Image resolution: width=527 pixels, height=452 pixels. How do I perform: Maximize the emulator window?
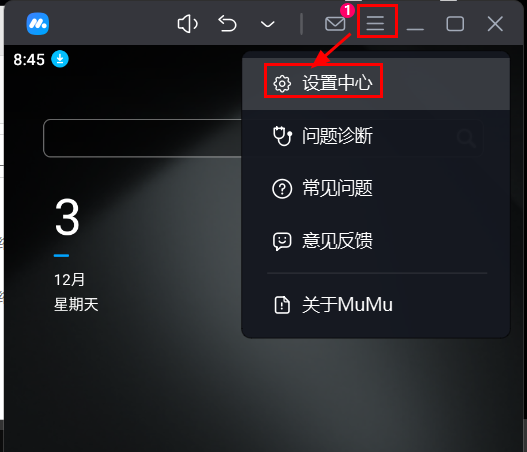pyautogui.click(x=455, y=24)
